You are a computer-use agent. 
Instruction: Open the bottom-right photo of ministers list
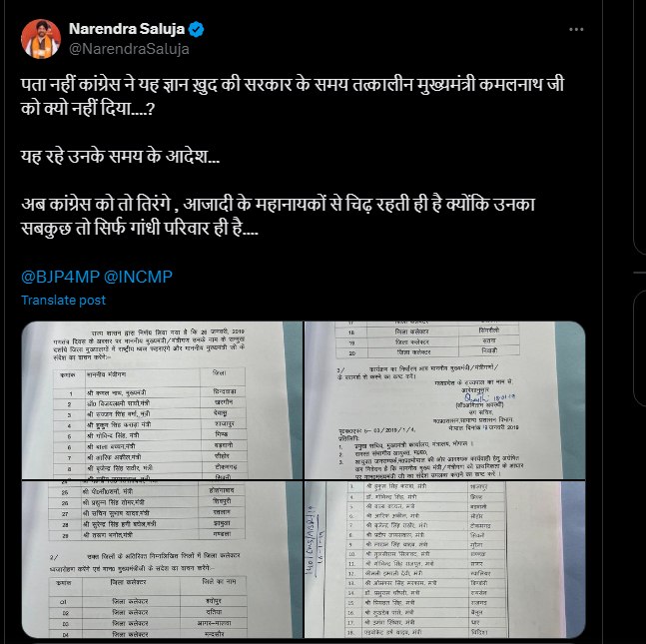(445, 559)
